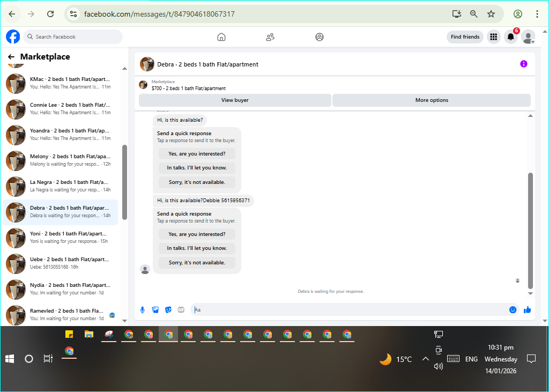The image size is (549, 392).
Task: Open the Windows Start menu
Action: tap(10, 359)
